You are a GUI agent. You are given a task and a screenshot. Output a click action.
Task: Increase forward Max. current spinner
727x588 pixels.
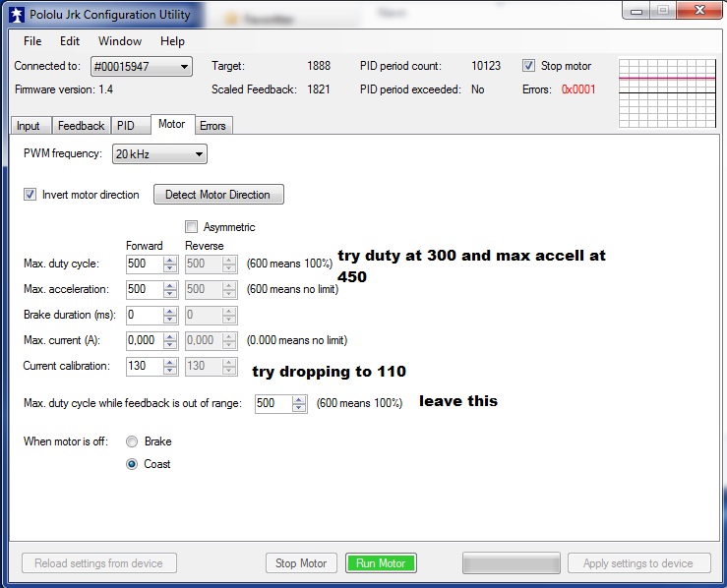click(x=170, y=336)
